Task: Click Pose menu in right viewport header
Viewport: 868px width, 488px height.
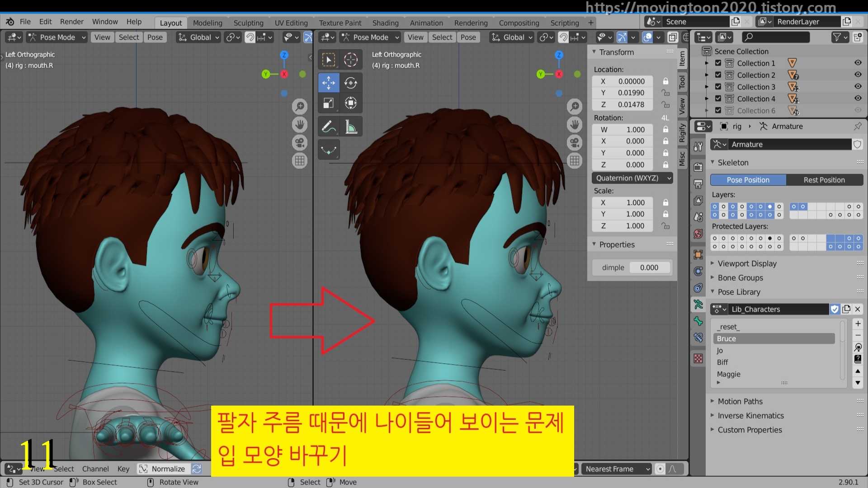Action: click(x=468, y=38)
